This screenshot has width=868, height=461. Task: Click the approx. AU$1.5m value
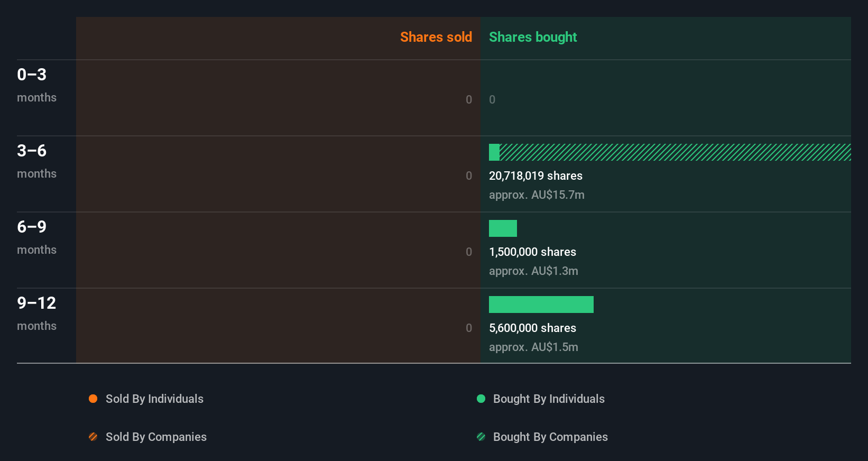533,347
